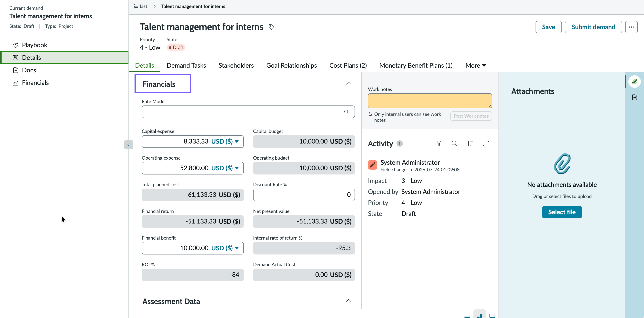Image resolution: width=644 pixels, height=318 pixels.
Task: Click the Rate Model search icon
Action: [x=346, y=112]
